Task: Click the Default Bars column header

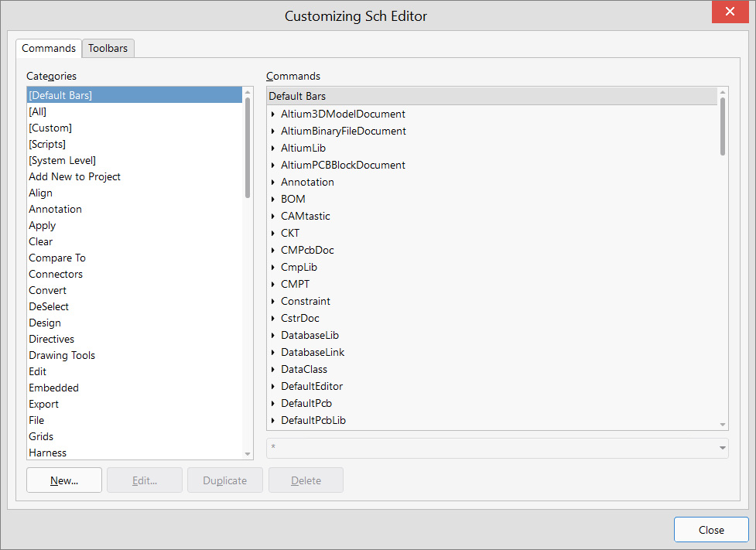Action: tap(492, 96)
